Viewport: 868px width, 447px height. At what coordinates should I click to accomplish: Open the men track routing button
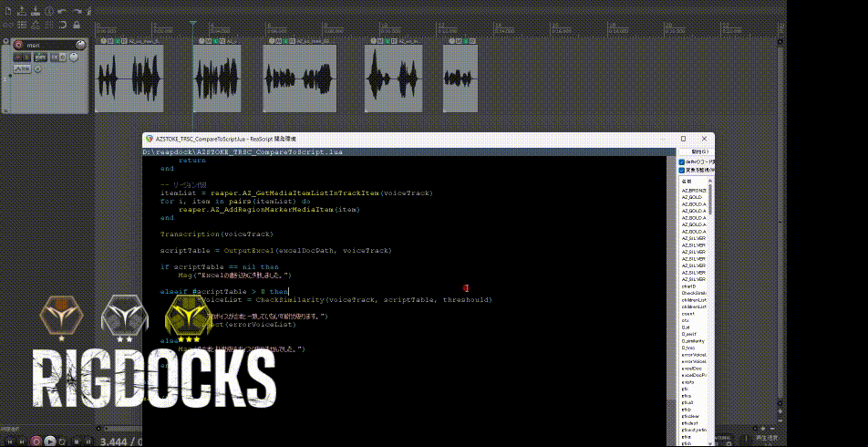(x=40, y=57)
